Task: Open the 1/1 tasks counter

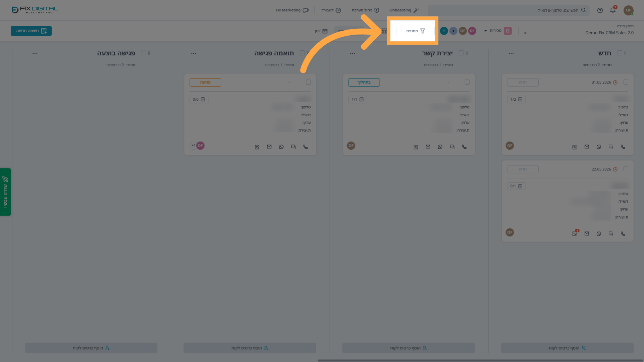Action: [x=358, y=99]
